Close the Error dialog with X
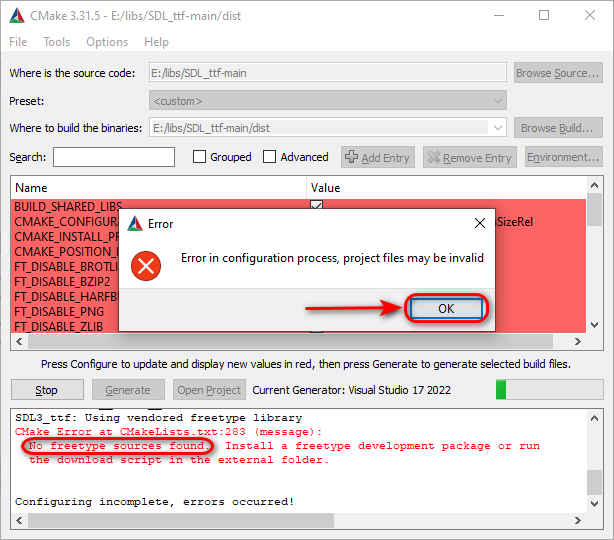Screen dimensions: 614x540 479,223
